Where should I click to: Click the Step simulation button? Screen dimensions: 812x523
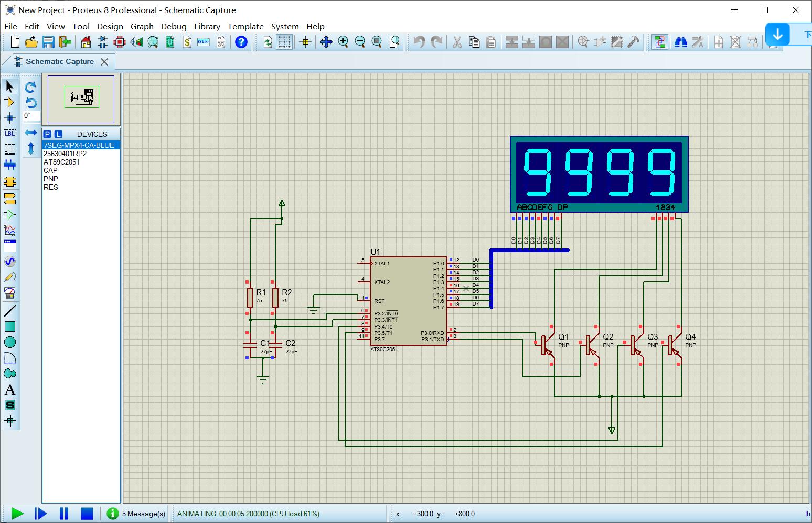40,514
